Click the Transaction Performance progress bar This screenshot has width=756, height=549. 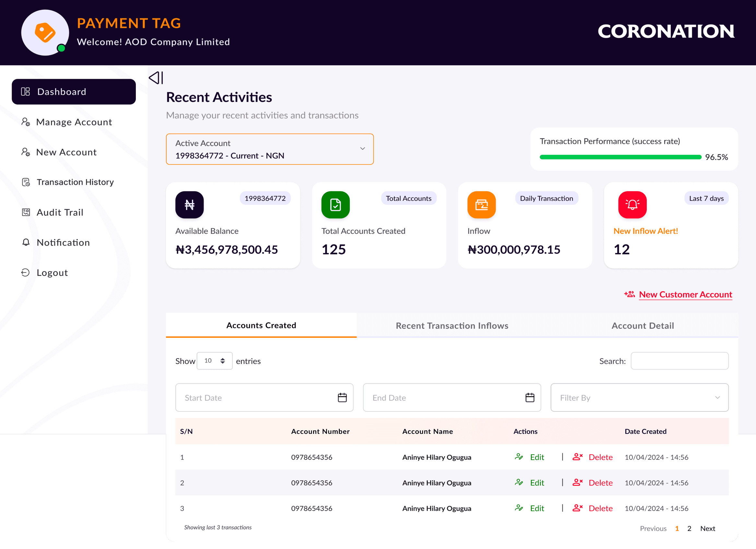pos(620,157)
